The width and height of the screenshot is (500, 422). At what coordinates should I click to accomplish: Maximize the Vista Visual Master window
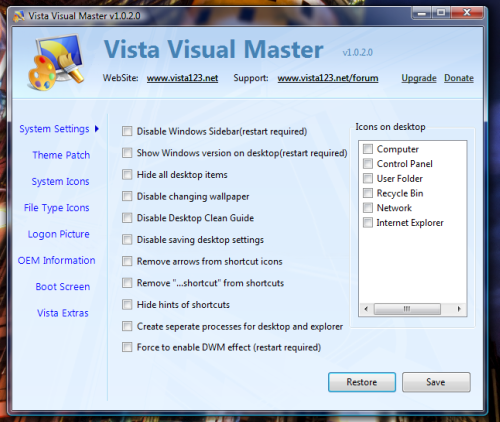point(441,13)
